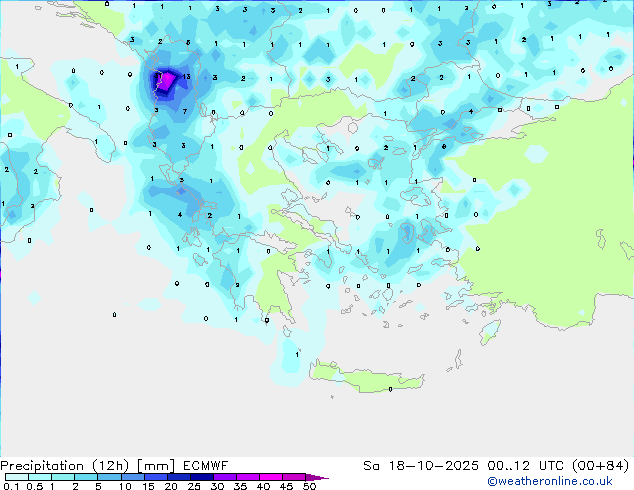Click the '1' value west of Crete
Screen dimensions: 634x490
pos(297,355)
